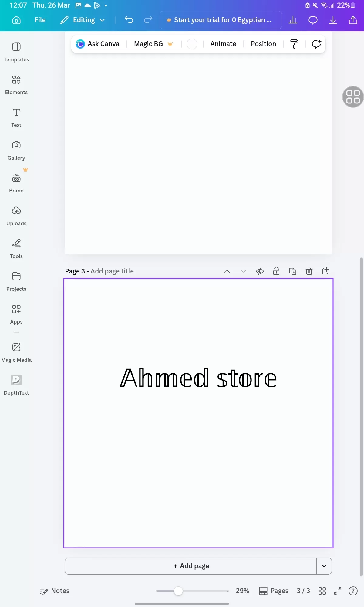This screenshot has width=364, height=607.
Task: Delete Page 3 with trash icon
Action: pos(309,271)
